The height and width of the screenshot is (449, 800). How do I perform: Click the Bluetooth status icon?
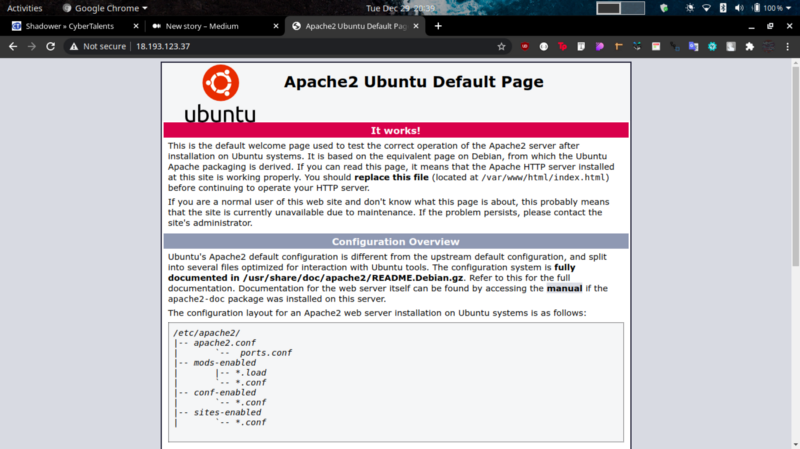[x=723, y=8]
